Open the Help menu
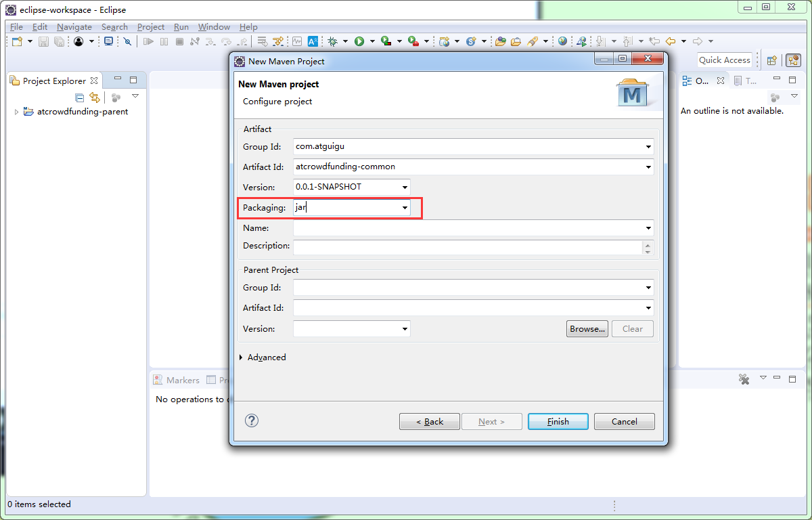 pyautogui.click(x=248, y=27)
